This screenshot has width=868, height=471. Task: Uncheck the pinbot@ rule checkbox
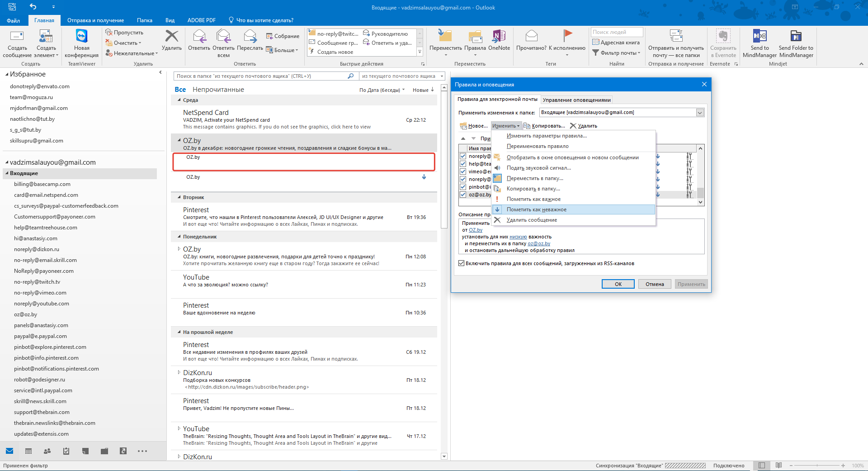pos(463,187)
